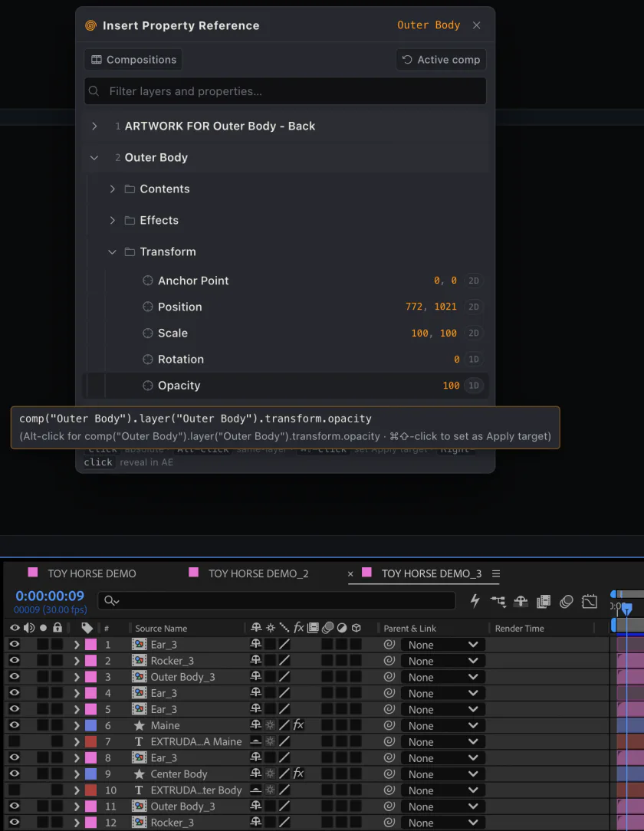The width and height of the screenshot is (644, 831).
Task: Click parent pick whip of layer 2 Rocker_3
Action: [x=389, y=660]
